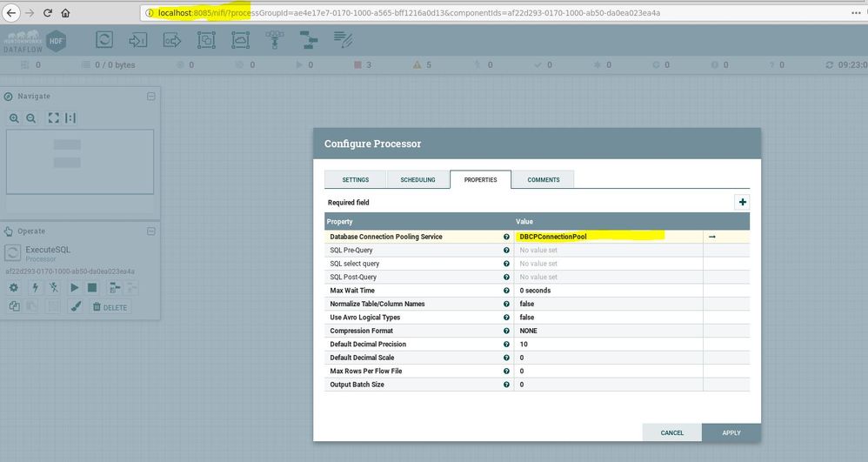868x462 pixels.
Task: Edit the Compression Format value NONE
Action: tap(608, 331)
